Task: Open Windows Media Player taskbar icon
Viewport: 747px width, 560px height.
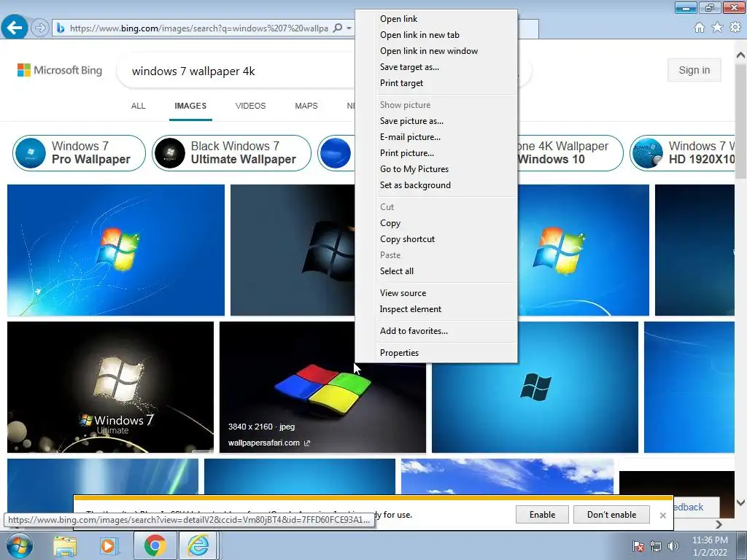Action: point(108,546)
